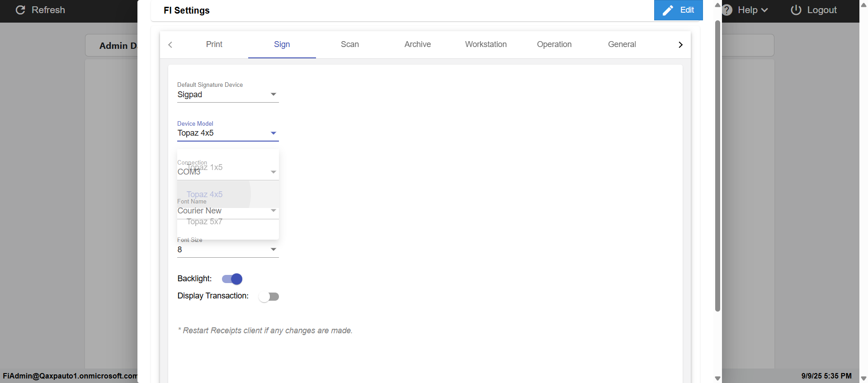Image resolution: width=868 pixels, height=383 pixels.
Task: Choose Topaz 5x7 from the device list
Action: pyautogui.click(x=228, y=222)
